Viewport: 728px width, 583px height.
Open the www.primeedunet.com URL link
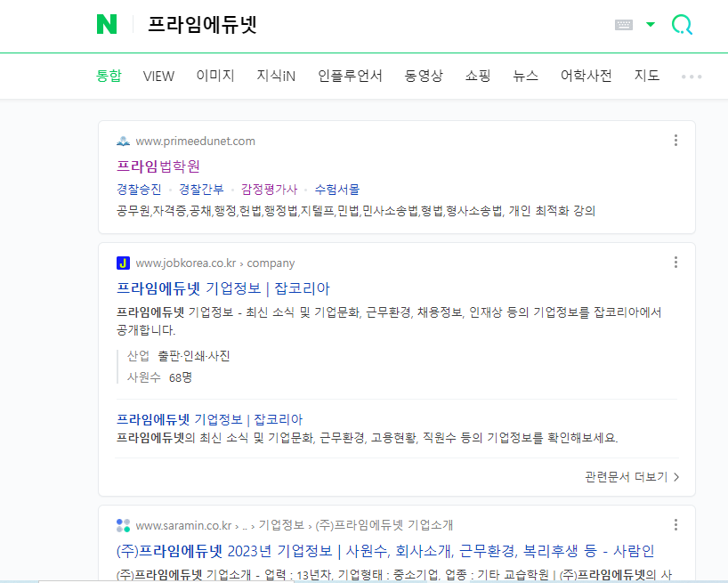pyautogui.click(x=196, y=142)
